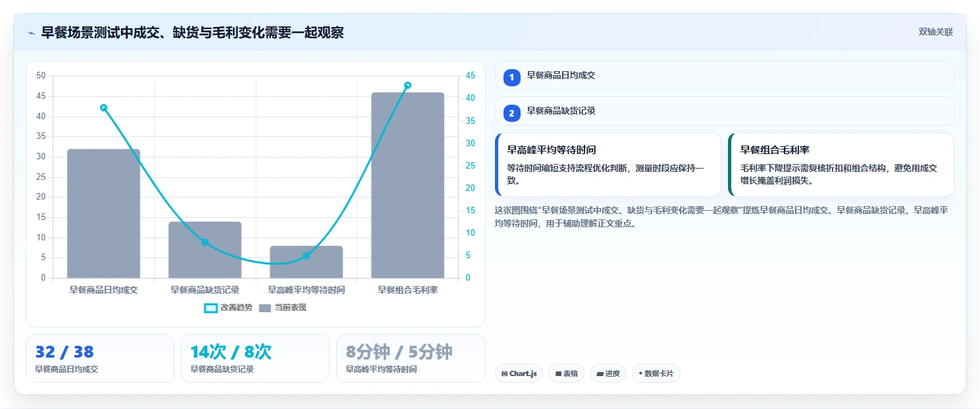Image resolution: width=980 pixels, height=409 pixels.
Task: Click the 14次 / 8次 stat card
Action: (x=255, y=358)
